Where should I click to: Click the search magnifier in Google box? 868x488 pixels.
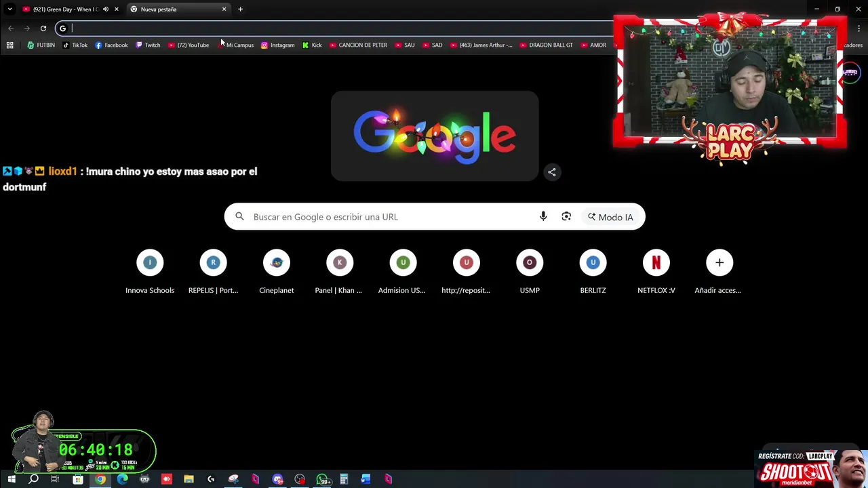[239, 217]
